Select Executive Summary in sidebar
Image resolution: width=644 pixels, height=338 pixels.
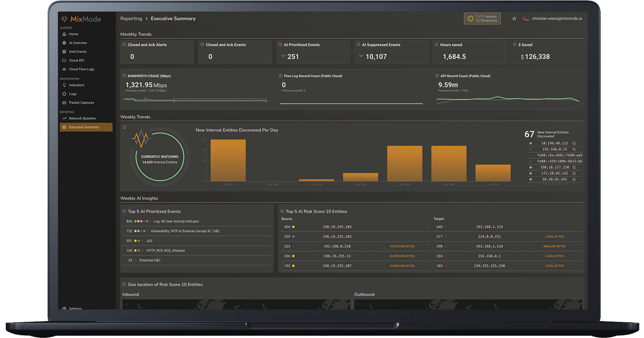86,127
